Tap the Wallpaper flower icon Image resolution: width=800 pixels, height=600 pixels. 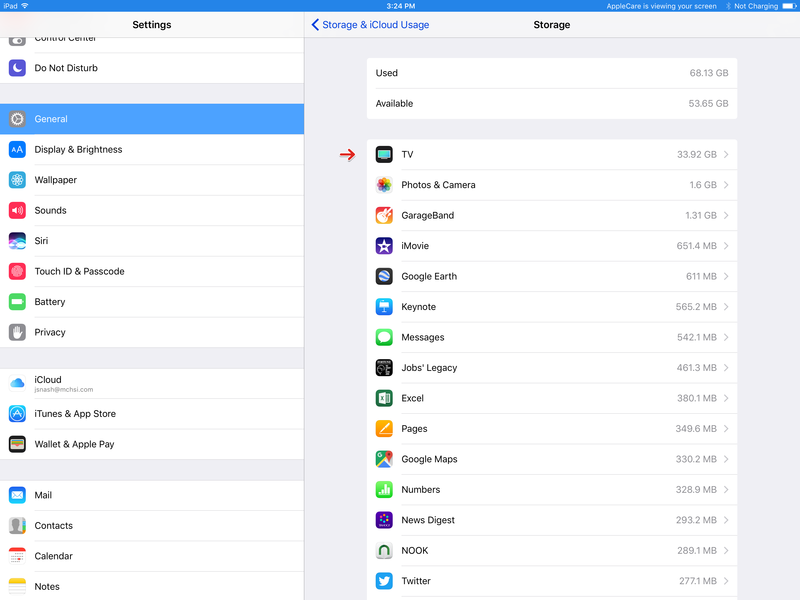[x=17, y=180]
